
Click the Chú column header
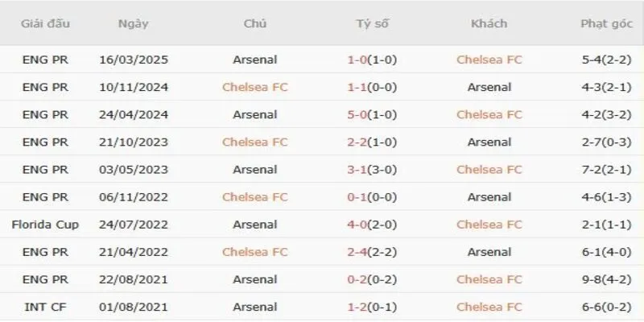point(254,23)
